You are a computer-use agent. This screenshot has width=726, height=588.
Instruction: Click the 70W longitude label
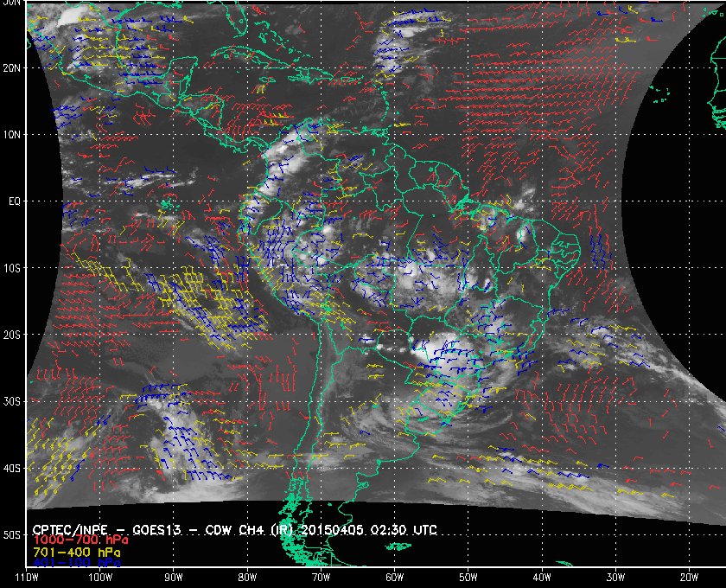pos(321,578)
